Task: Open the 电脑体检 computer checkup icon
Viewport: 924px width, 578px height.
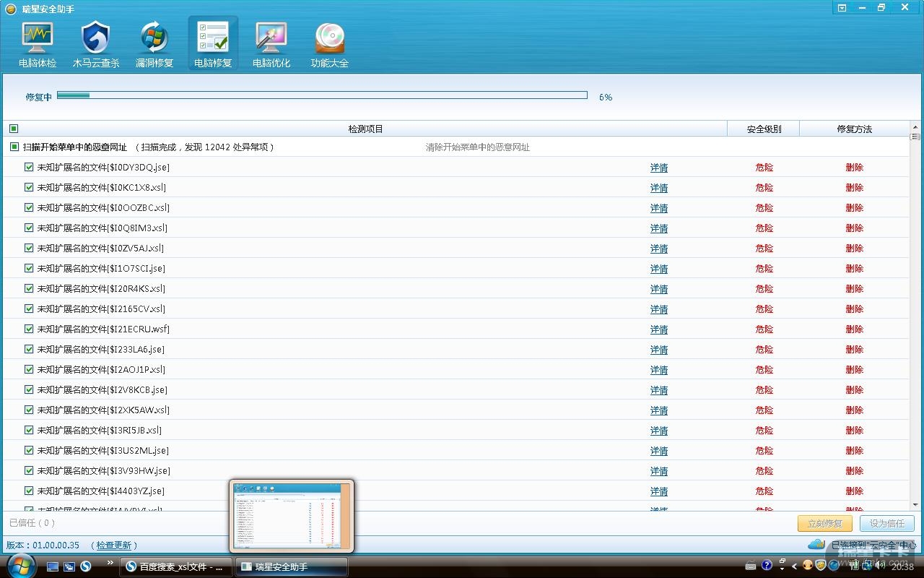Action: click(x=38, y=45)
